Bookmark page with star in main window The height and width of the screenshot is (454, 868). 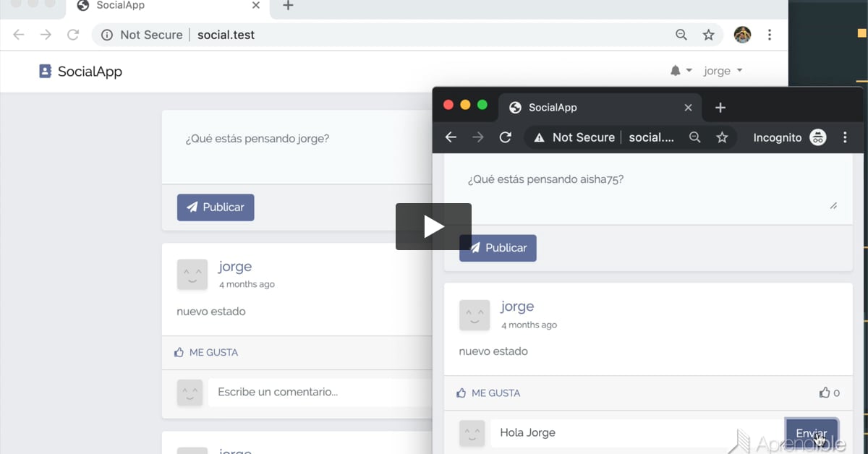click(708, 35)
